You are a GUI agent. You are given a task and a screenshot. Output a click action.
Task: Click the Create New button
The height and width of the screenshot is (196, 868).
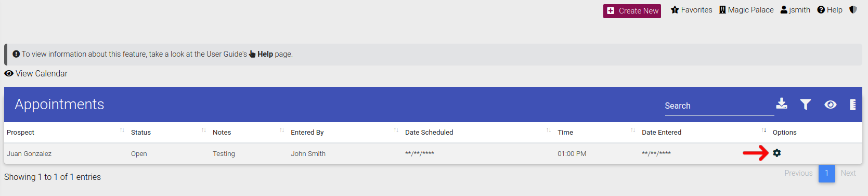point(632,11)
